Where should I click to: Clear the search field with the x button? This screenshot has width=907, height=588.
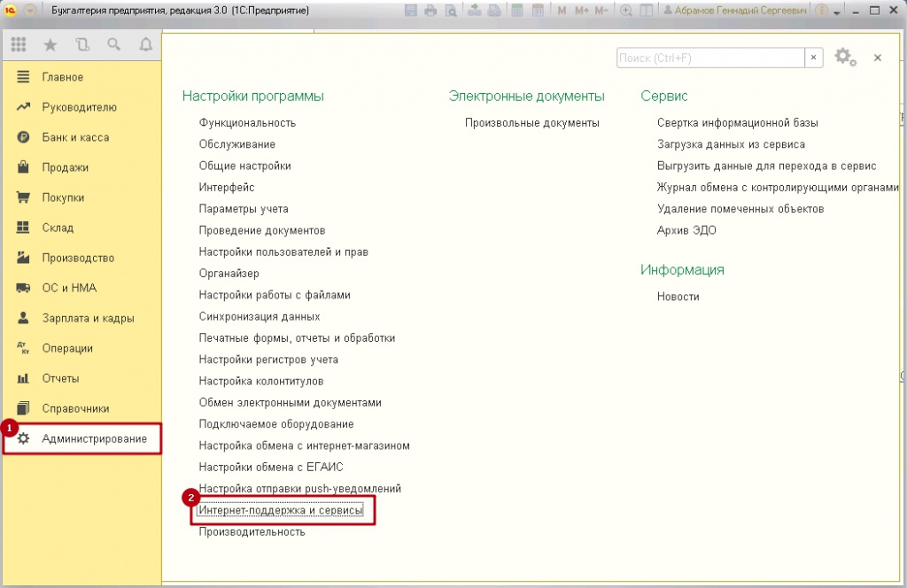click(x=813, y=58)
